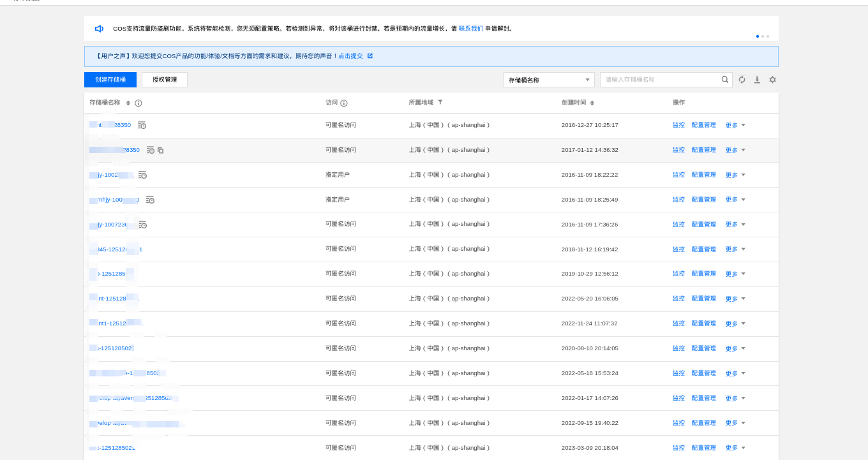Open 监控 for the 2019-10-29 12:56:12 bucket
The height and width of the screenshot is (460, 868).
678,274
